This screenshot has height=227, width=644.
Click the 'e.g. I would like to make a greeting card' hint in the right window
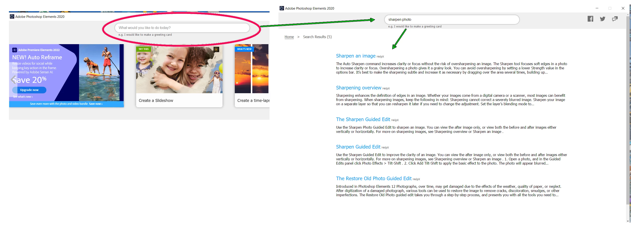click(415, 26)
